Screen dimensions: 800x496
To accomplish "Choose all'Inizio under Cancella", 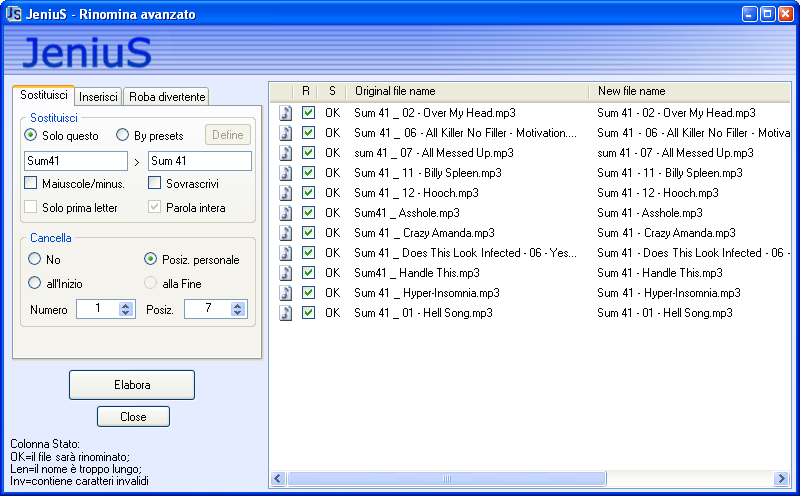I will (34, 283).
